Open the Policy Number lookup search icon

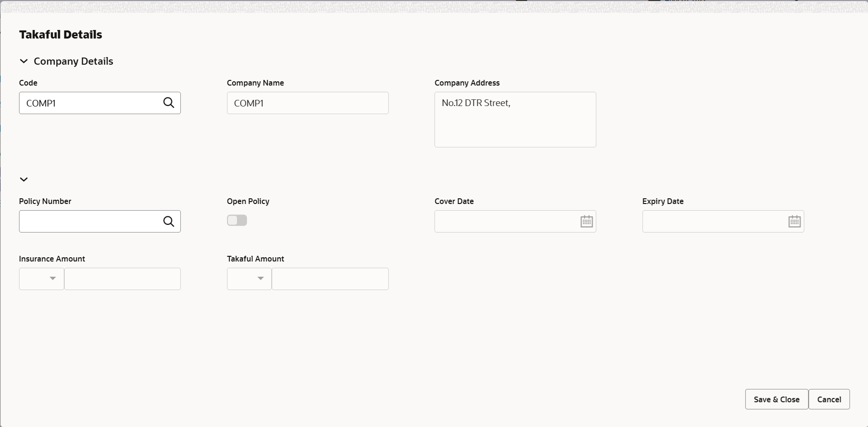pos(168,221)
